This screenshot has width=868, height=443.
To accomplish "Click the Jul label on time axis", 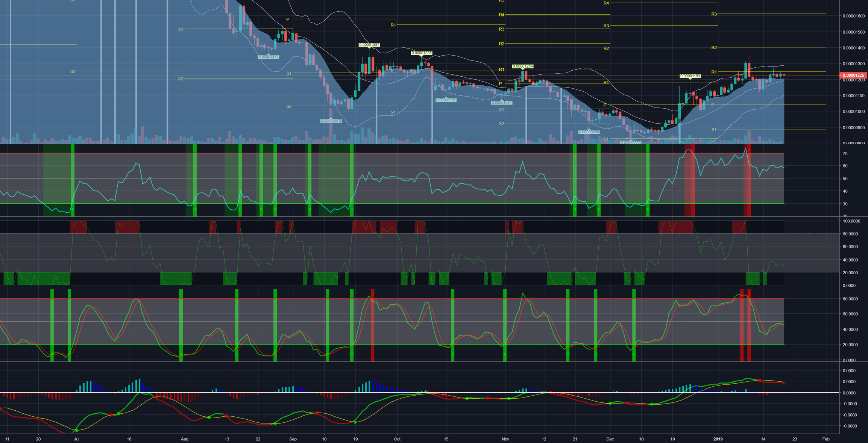I will pos(77,439).
